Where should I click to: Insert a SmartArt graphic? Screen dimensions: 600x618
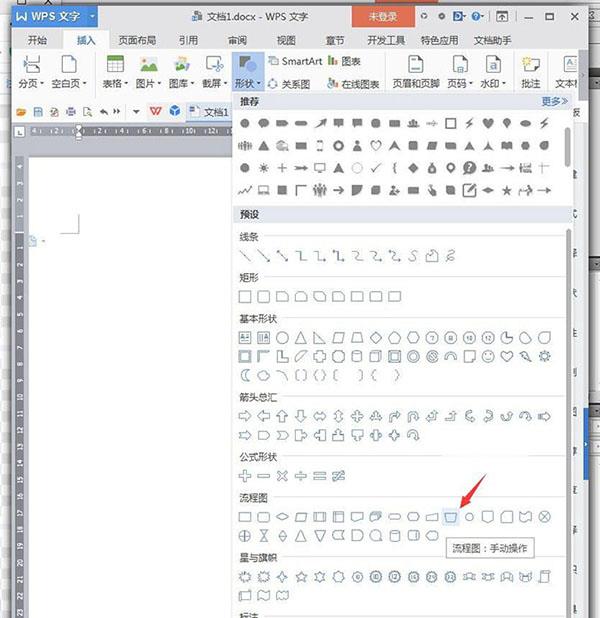296,61
